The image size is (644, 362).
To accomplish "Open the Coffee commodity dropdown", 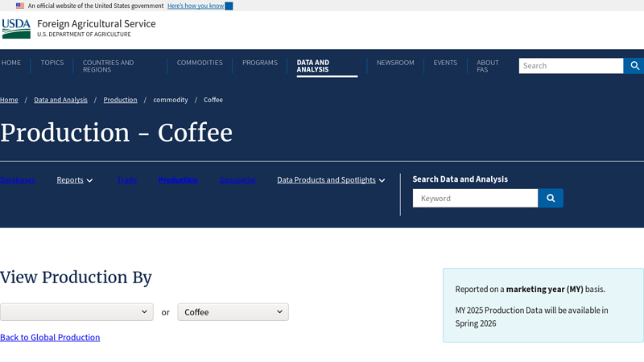I will pyautogui.click(x=233, y=312).
